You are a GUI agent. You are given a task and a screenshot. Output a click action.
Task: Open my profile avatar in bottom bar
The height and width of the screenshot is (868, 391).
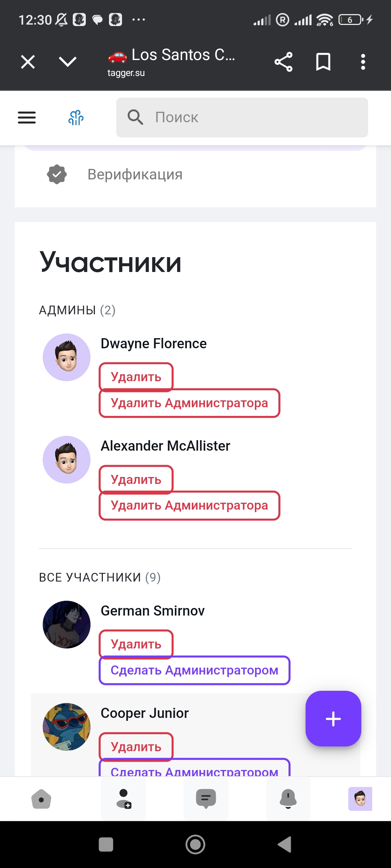(x=360, y=799)
